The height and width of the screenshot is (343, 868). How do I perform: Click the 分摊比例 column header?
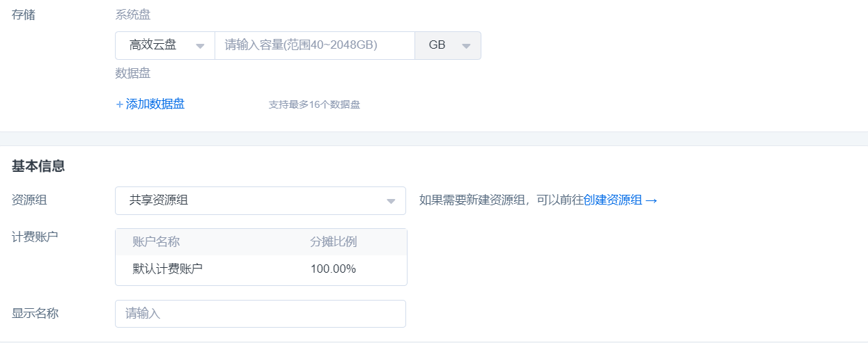coord(334,242)
